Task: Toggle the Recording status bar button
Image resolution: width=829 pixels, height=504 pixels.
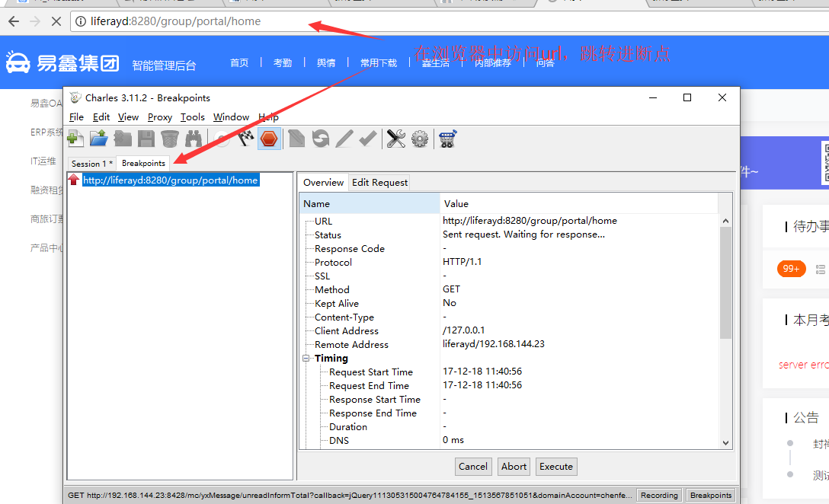Action: (x=659, y=495)
